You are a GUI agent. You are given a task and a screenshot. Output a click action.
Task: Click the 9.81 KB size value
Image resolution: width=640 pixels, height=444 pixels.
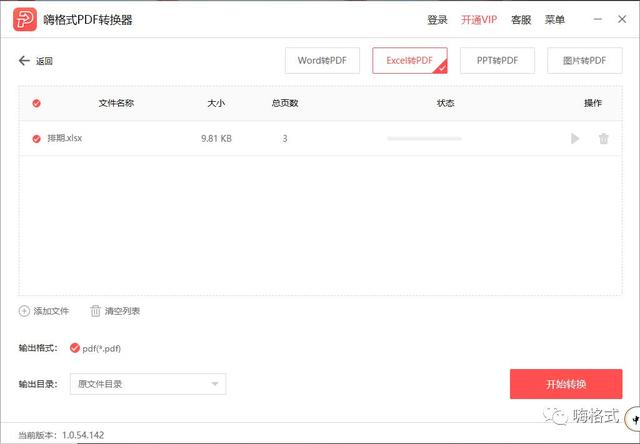point(216,139)
